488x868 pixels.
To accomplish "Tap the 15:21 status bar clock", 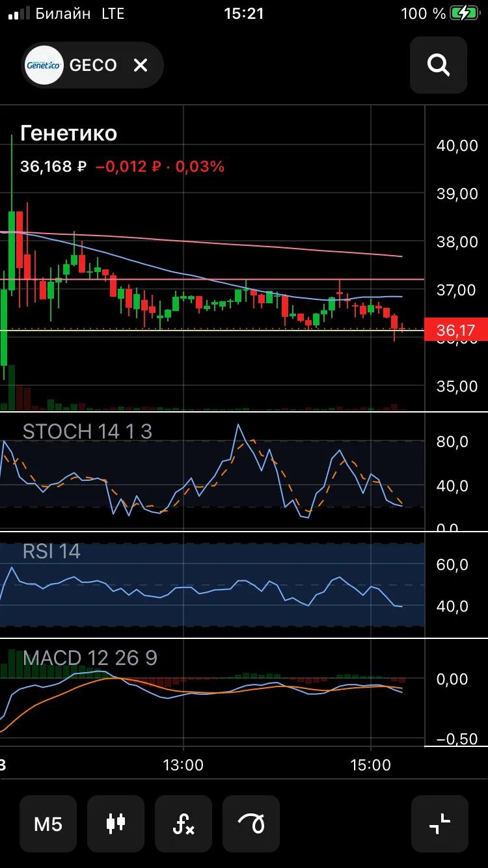I will pyautogui.click(x=244, y=13).
